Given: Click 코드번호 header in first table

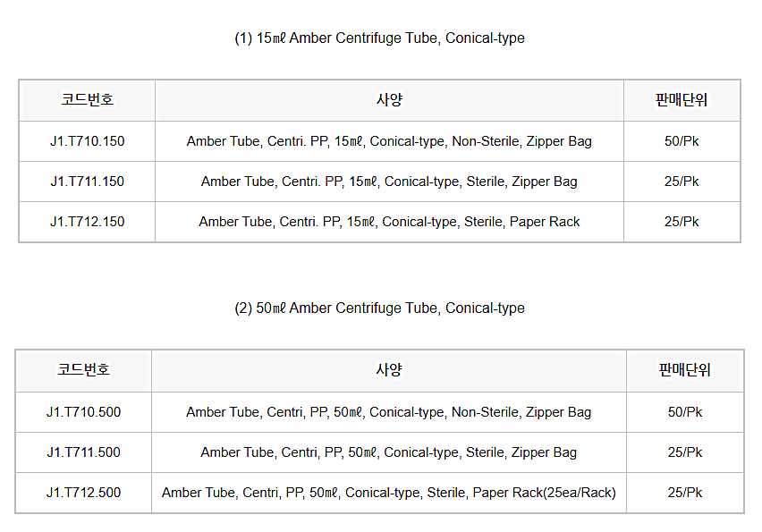Looking at the screenshot, I should [87, 100].
